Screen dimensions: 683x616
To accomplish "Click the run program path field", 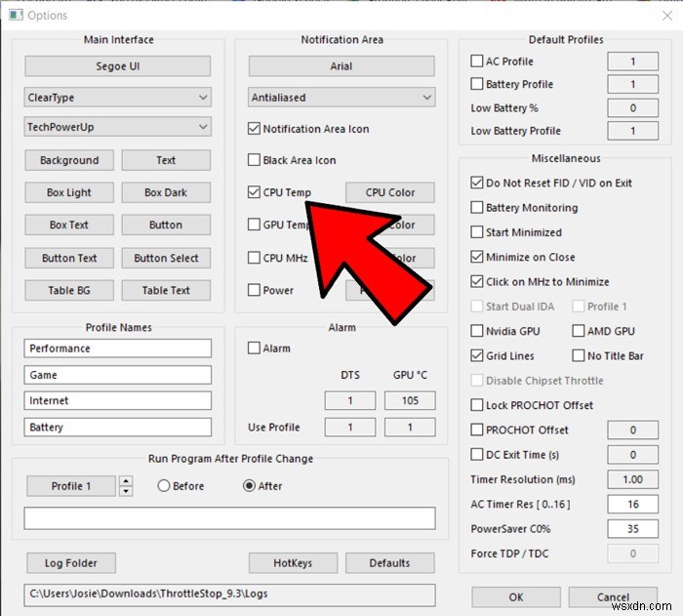I will pyautogui.click(x=229, y=518).
